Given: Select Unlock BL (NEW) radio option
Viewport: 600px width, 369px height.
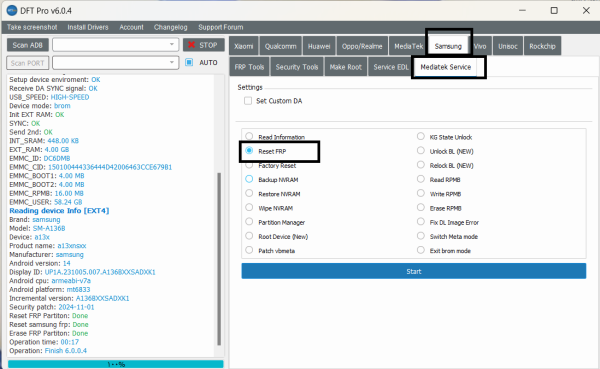Looking at the screenshot, I should pyautogui.click(x=421, y=150).
